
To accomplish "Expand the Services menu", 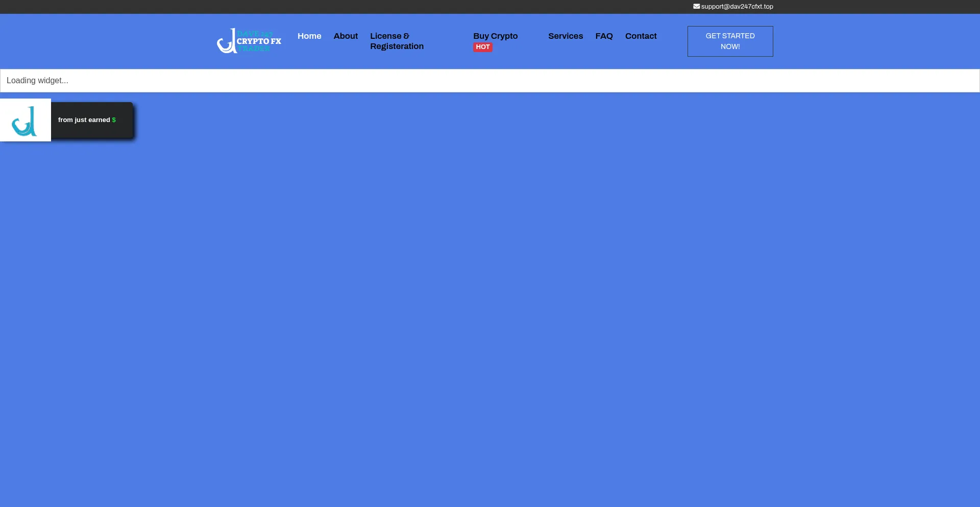I will pyautogui.click(x=565, y=36).
